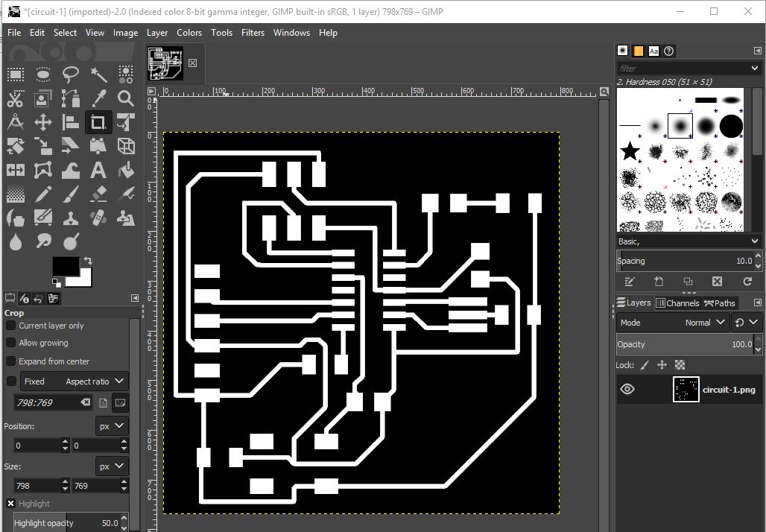Select the Flip tool

pos(15,170)
